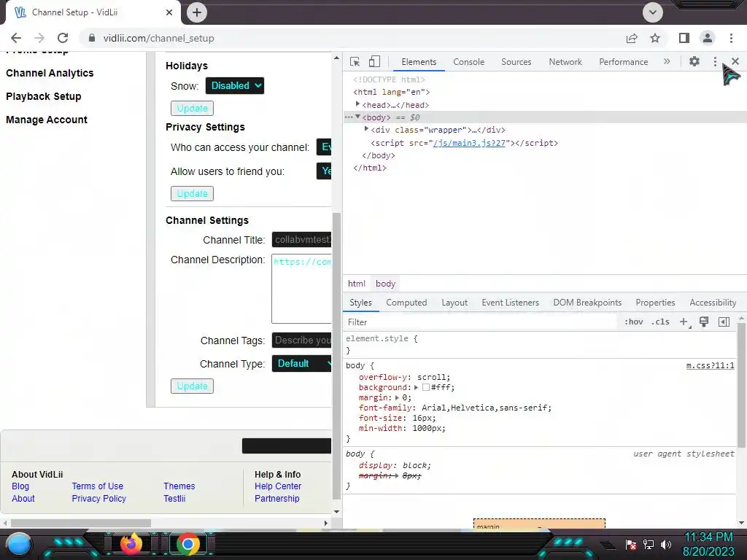
Task: Expand the head element node
Action: click(x=357, y=104)
